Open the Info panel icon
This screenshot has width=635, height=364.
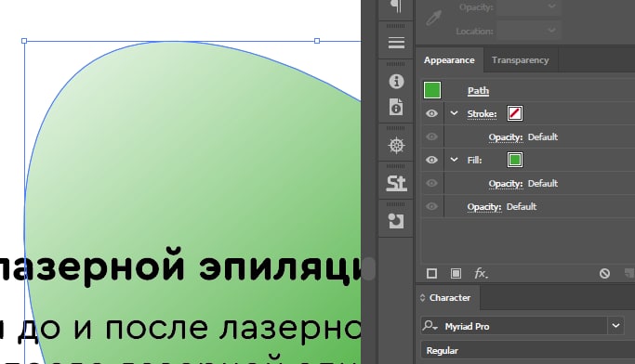[396, 82]
